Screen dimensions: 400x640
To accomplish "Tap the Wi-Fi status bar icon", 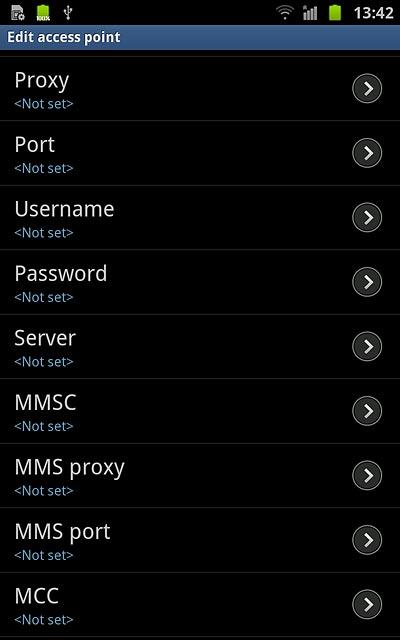I will pos(285,13).
